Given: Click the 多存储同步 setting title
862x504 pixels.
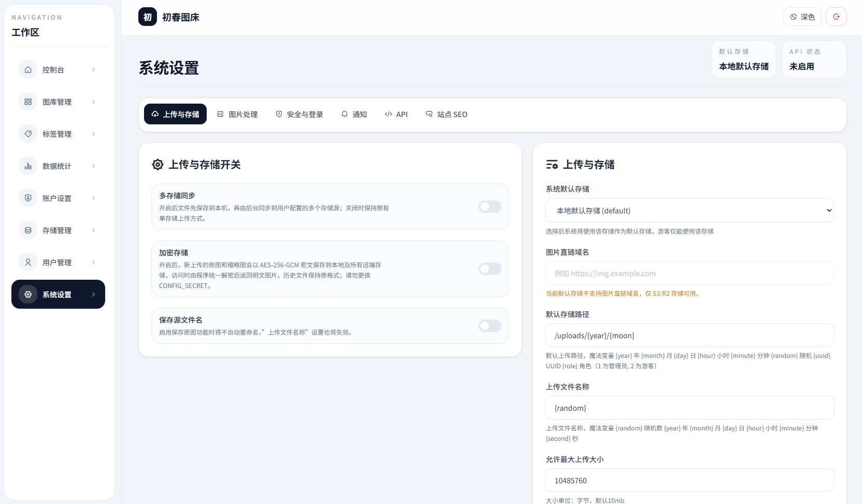Looking at the screenshot, I should [177, 195].
